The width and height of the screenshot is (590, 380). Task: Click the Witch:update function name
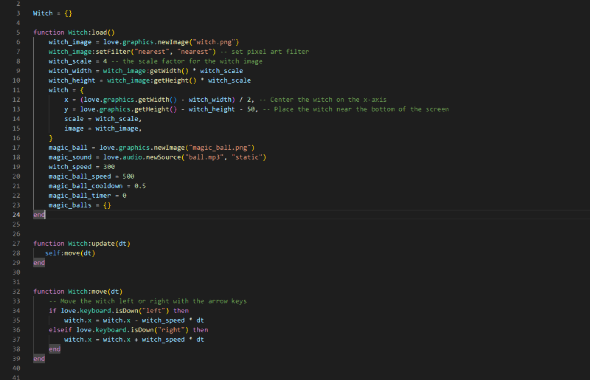tap(91, 244)
